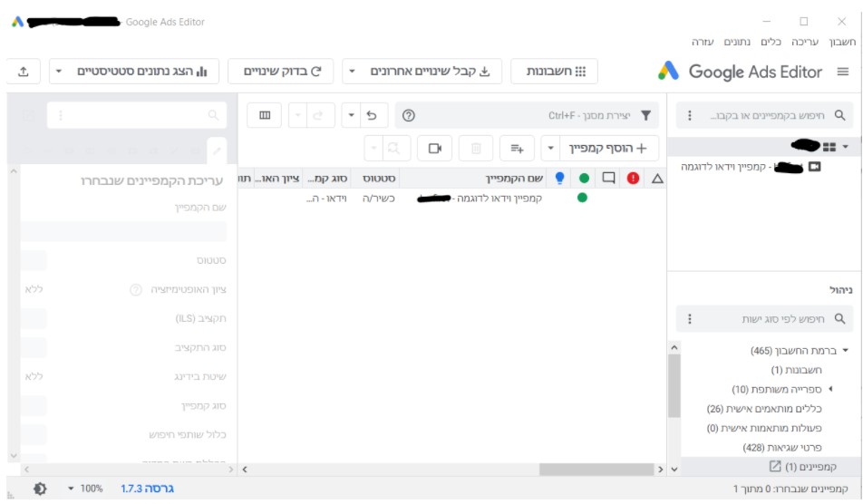Click the הוסף קמפיין button
863x504 pixels.
point(609,148)
